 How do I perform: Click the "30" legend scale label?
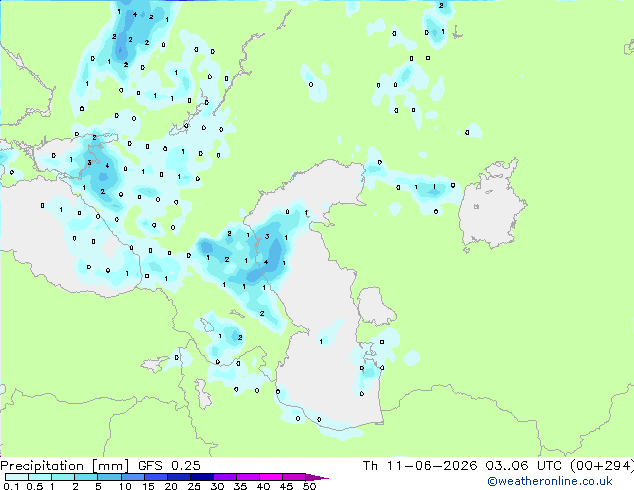tap(217, 486)
